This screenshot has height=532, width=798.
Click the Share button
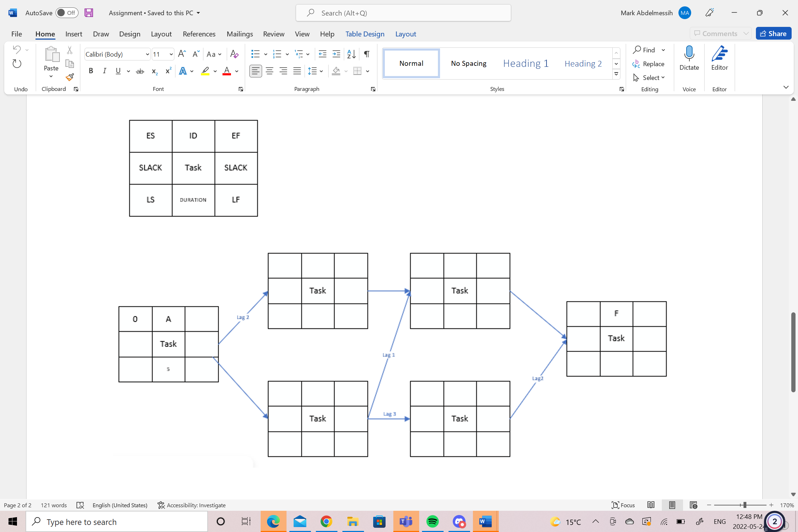[x=773, y=33]
